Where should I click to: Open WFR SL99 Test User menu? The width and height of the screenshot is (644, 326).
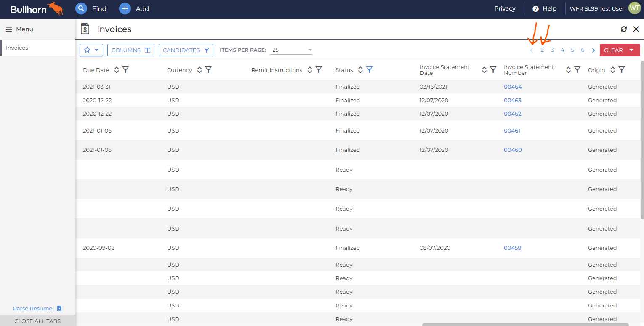597,8
